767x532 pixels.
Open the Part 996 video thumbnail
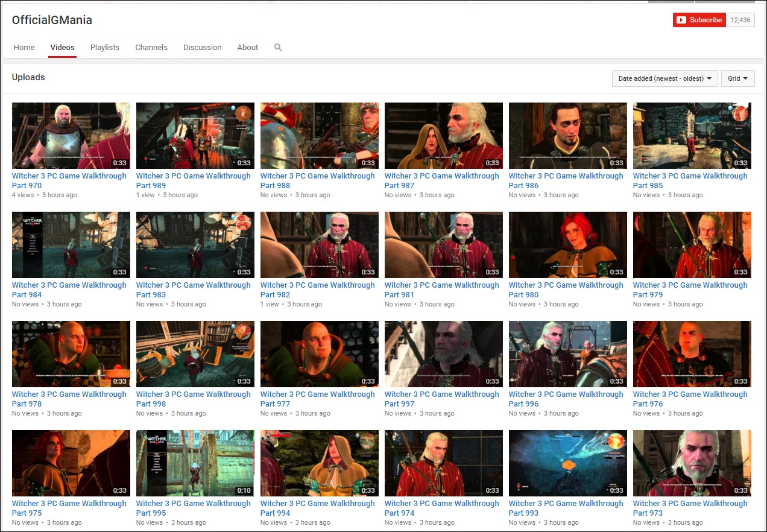click(568, 354)
